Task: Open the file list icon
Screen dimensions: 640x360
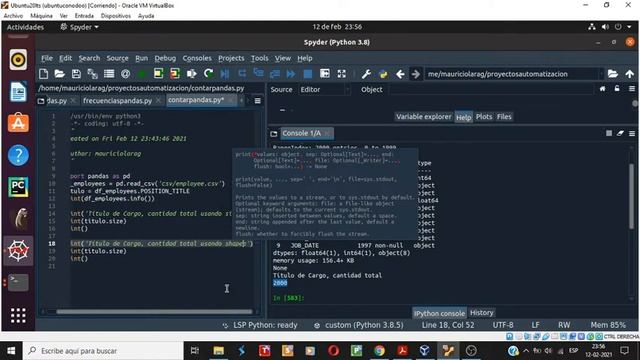Action: pos(109,74)
